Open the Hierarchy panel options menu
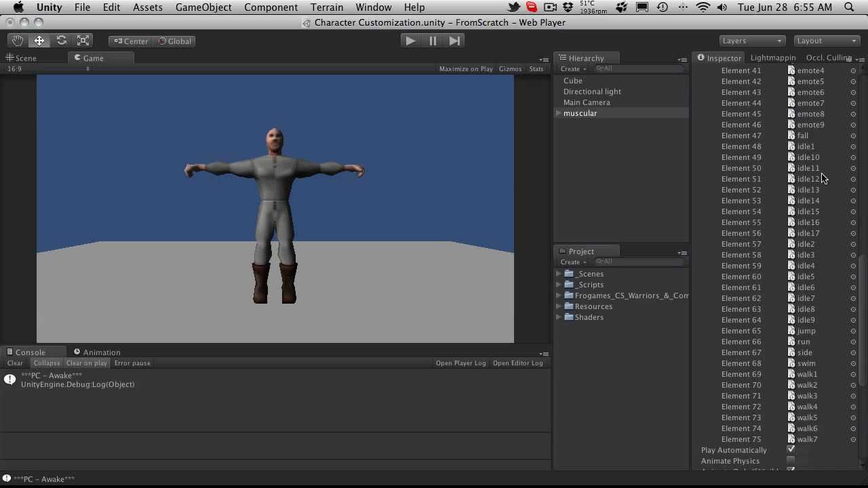The image size is (868, 488). pos(682,60)
